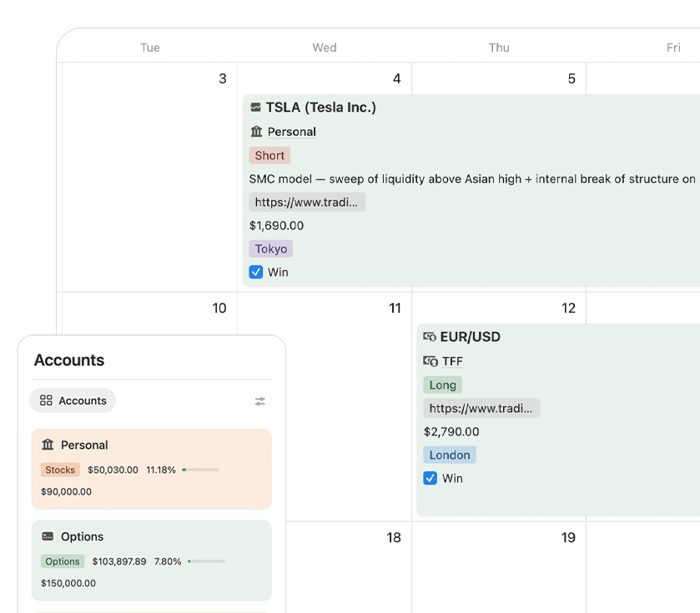The image size is (700, 613).
Task: Toggle the Win checkbox on the EUR/USD trade
Action: pos(431,478)
